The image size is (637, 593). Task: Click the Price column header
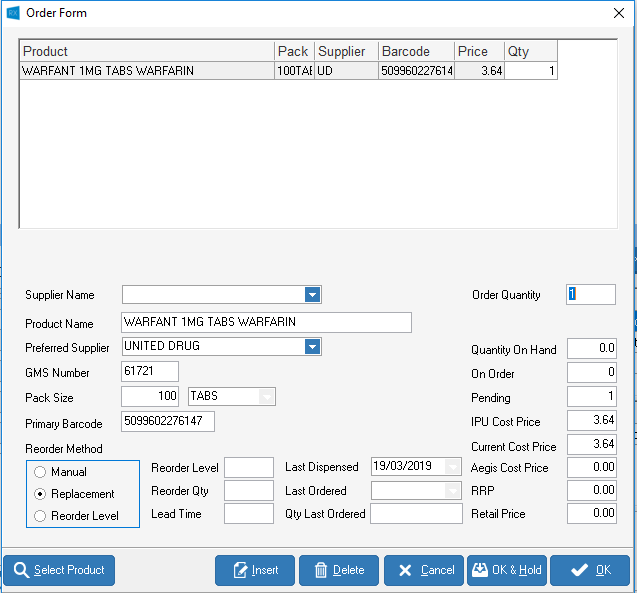click(479, 51)
